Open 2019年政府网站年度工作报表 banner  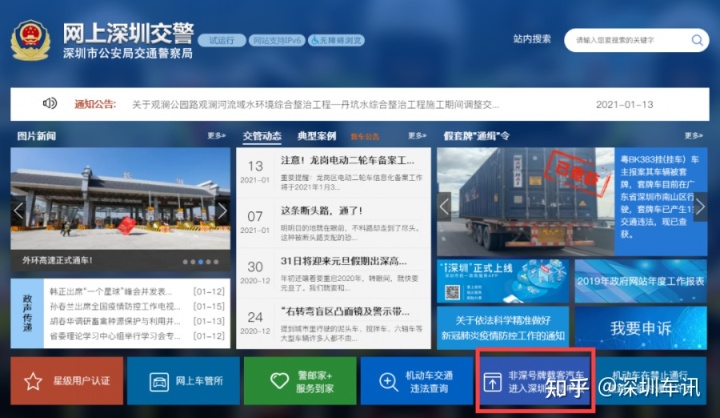[641, 281]
